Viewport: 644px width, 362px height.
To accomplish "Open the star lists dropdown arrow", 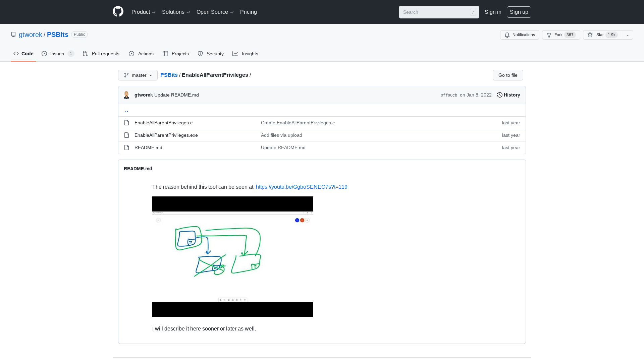I will pyautogui.click(x=628, y=35).
